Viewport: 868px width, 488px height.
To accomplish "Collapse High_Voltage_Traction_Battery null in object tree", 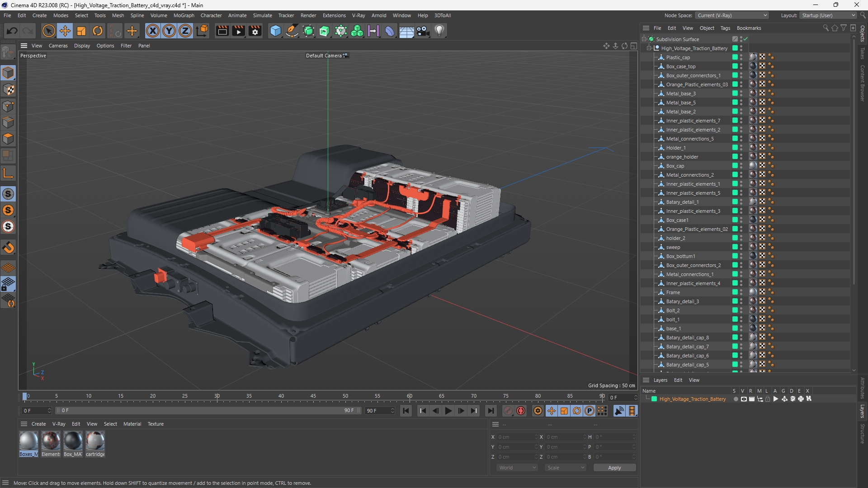I will click(649, 48).
